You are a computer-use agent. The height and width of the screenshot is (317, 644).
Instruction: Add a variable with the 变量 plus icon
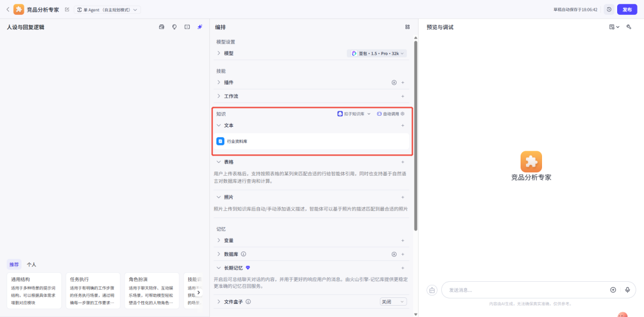pyautogui.click(x=402, y=241)
